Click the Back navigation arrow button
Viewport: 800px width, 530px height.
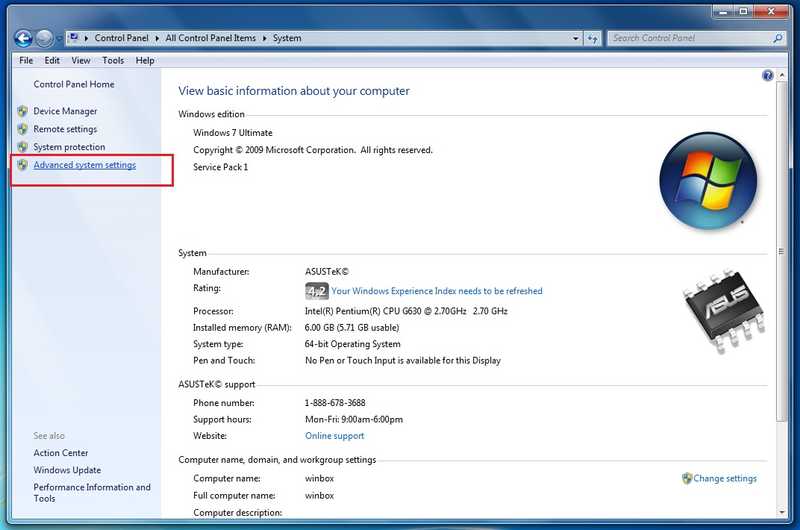(x=23, y=38)
